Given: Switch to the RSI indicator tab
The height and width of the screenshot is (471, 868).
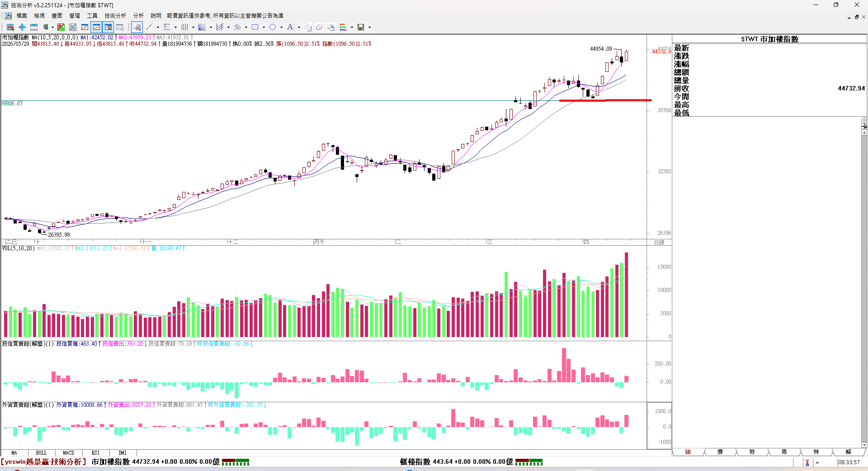Looking at the screenshot, I should 95,452.
